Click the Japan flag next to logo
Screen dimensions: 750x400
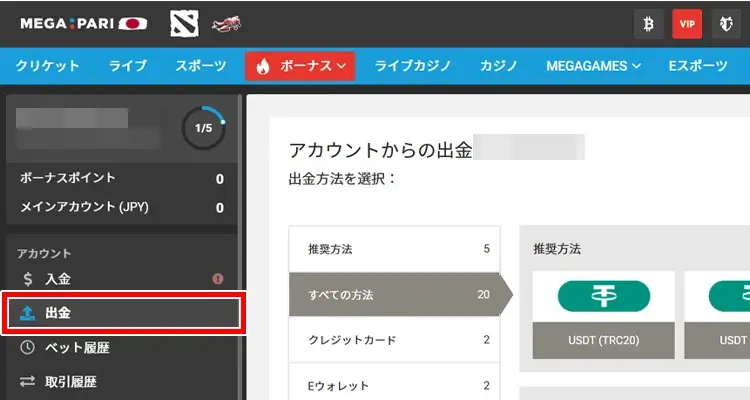[x=133, y=23]
